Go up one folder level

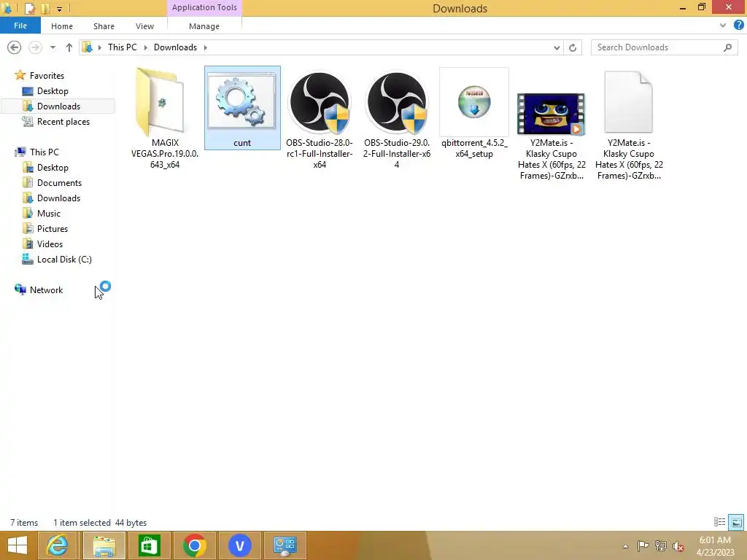69,47
